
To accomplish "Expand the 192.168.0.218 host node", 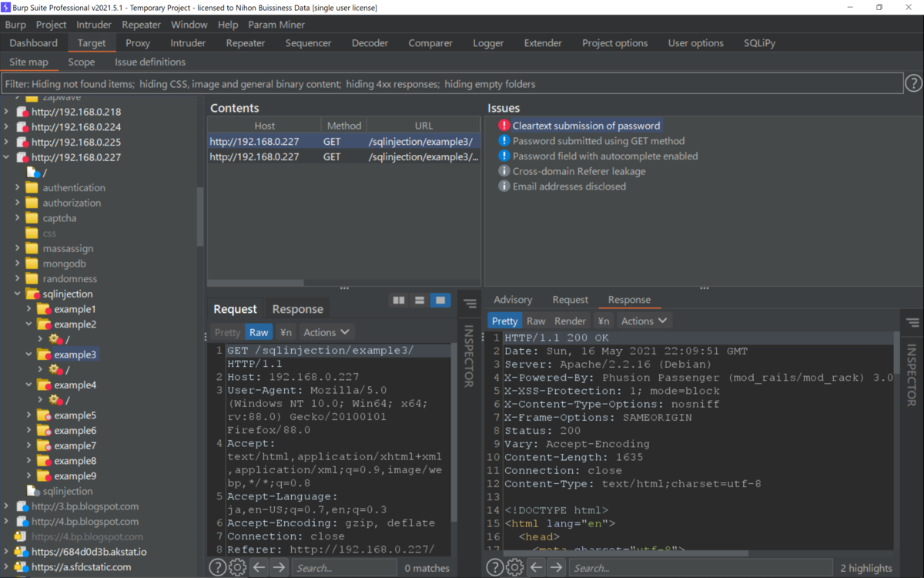I will point(6,112).
